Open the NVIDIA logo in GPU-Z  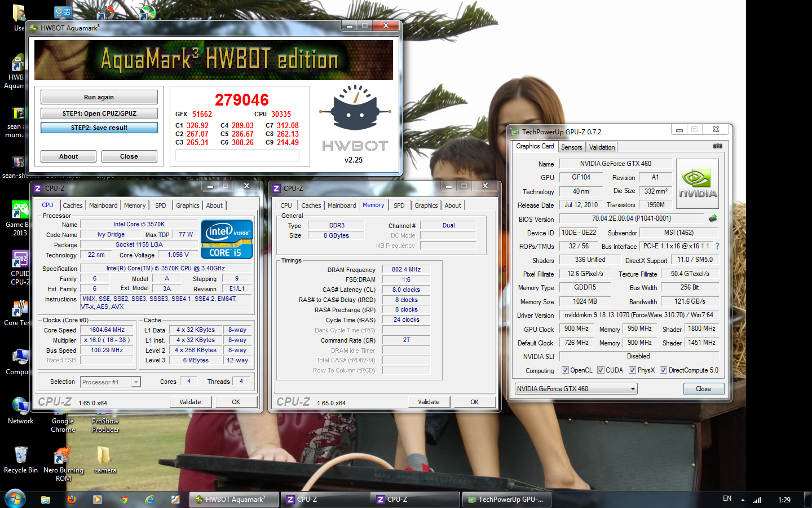698,184
